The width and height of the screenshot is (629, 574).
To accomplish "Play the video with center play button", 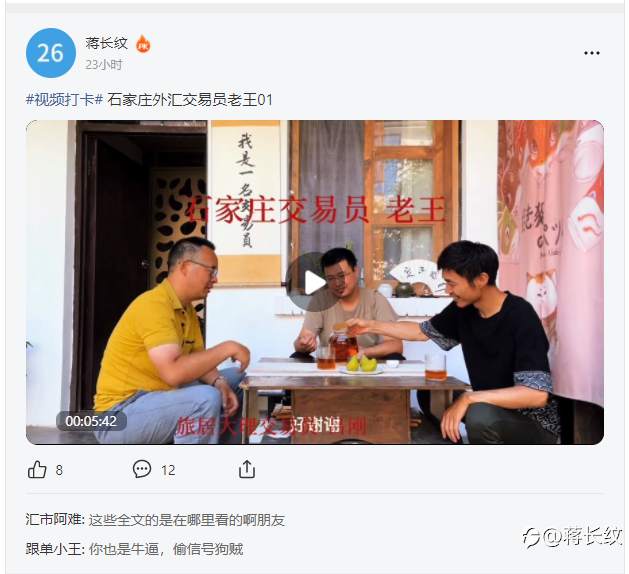I will (x=315, y=282).
